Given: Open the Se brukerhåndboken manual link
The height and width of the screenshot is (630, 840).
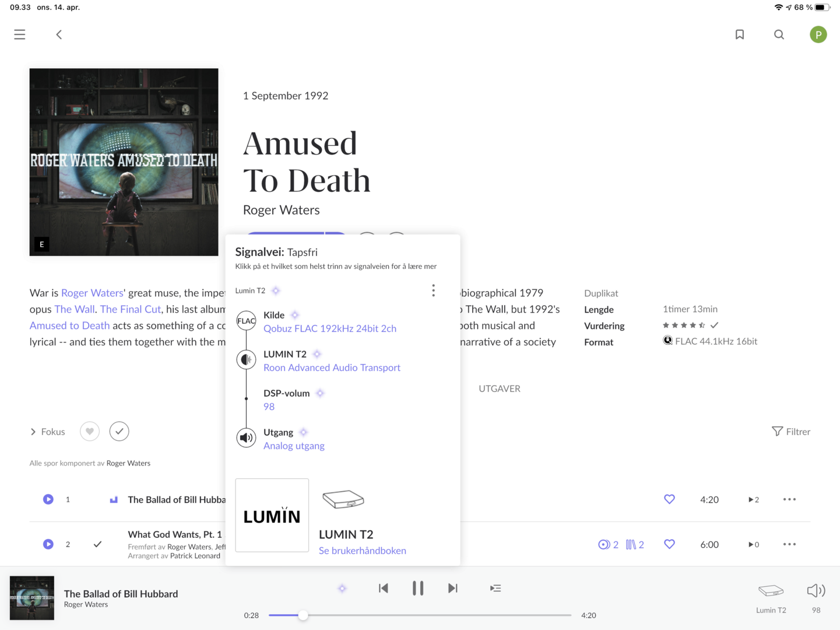Looking at the screenshot, I should click(363, 551).
